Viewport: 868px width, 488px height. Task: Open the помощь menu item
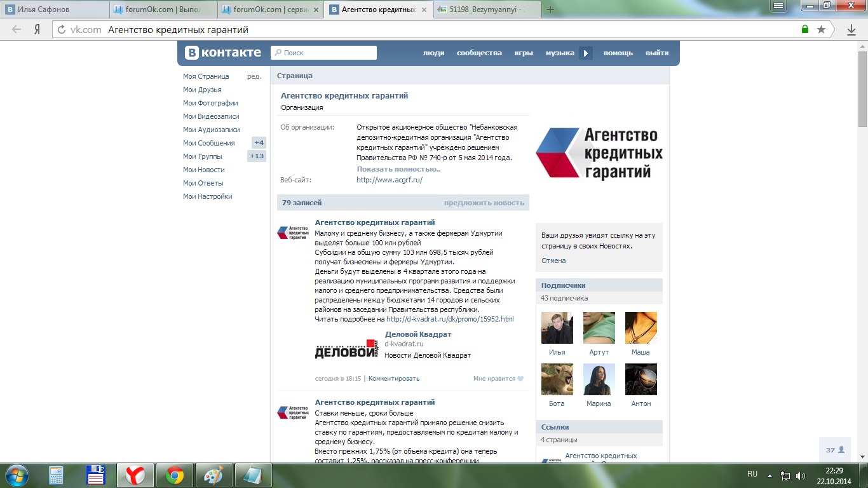coord(618,53)
